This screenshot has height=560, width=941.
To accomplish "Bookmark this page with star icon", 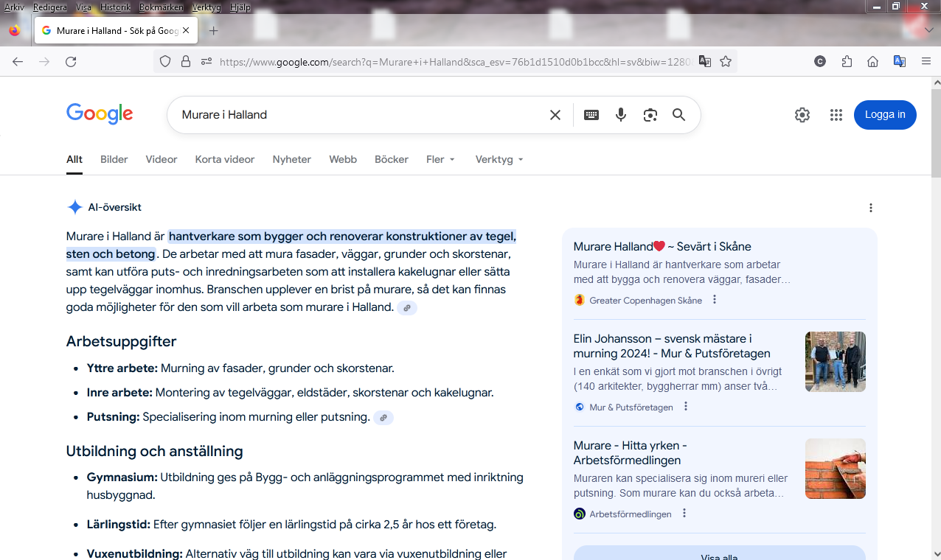I will 726,62.
